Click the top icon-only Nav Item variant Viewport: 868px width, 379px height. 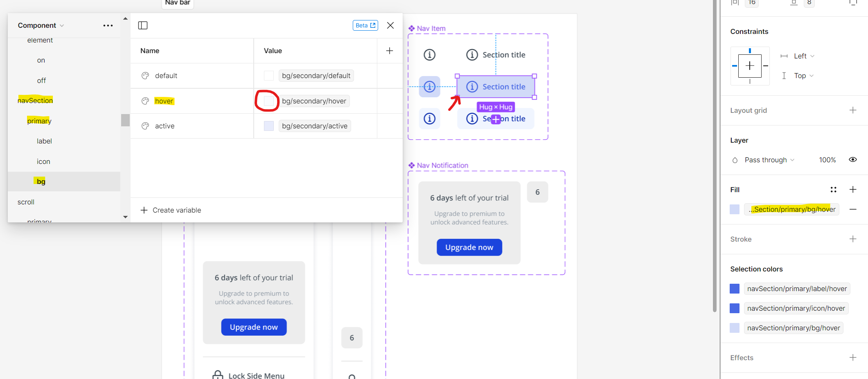(429, 55)
